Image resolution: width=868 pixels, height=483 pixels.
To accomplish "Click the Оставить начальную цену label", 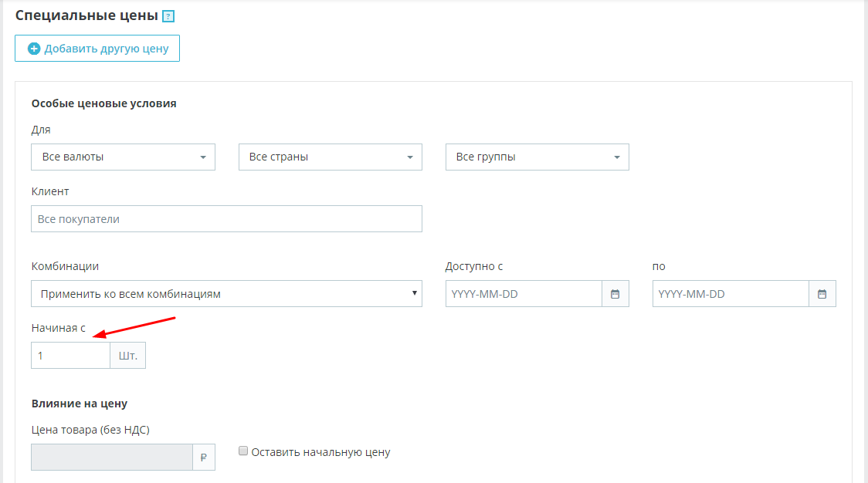I will pos(320,452).
